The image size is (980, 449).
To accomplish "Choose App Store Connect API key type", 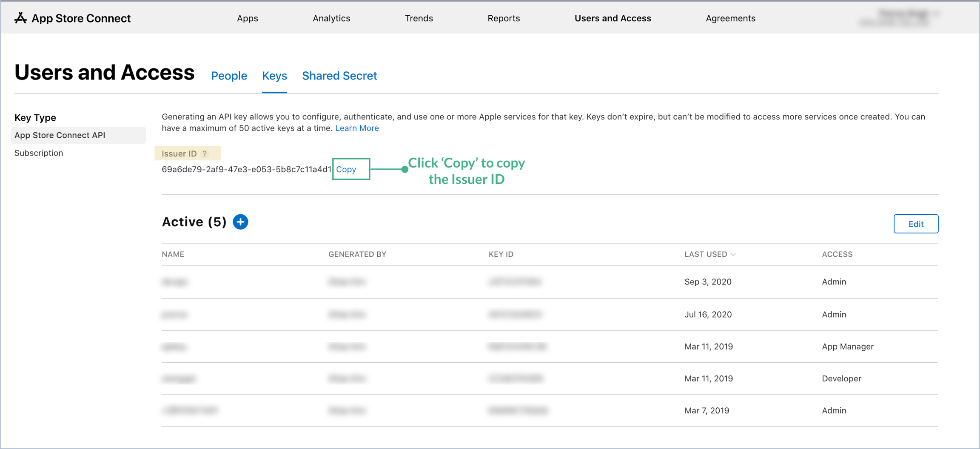I will (x=60, y=135).
